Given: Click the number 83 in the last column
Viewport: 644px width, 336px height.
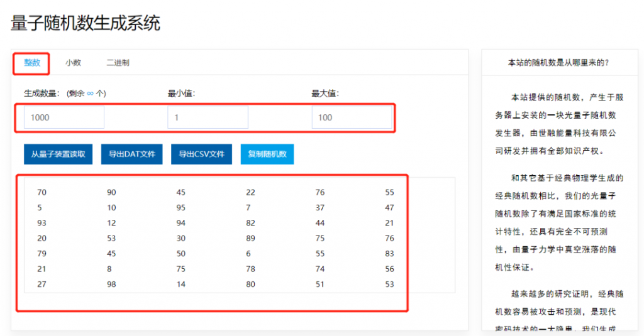Looking at the screenshot, I should [x=389, y=254].
